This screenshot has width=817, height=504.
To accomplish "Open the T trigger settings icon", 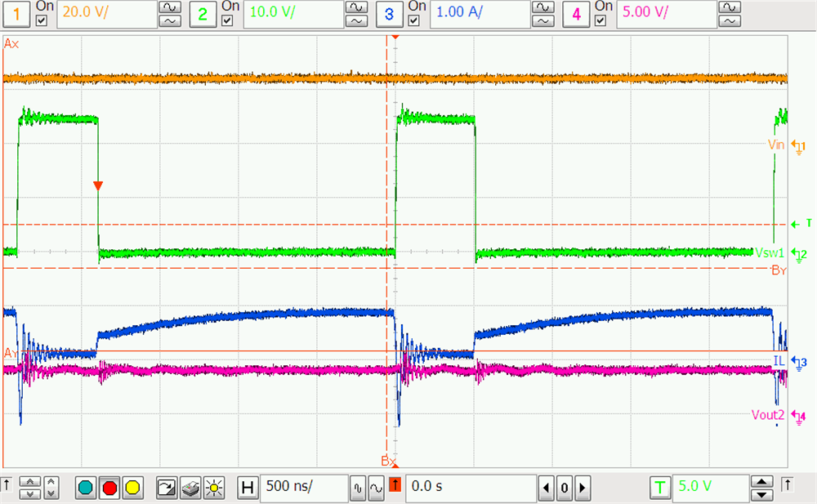I will click(662, 488).
